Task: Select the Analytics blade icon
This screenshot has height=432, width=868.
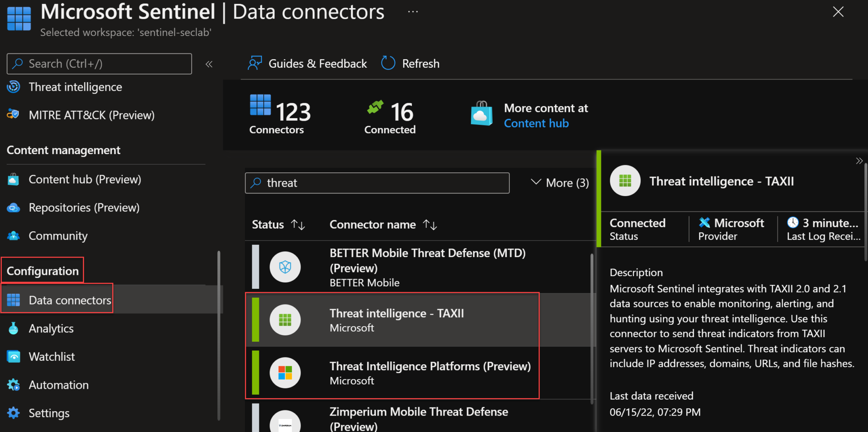Action: (x=14, y=328)
